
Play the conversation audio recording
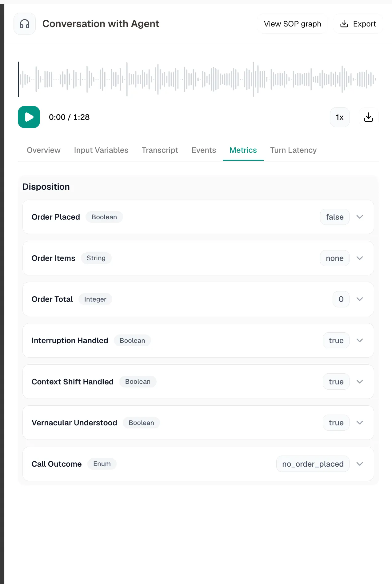pos(29,117)
